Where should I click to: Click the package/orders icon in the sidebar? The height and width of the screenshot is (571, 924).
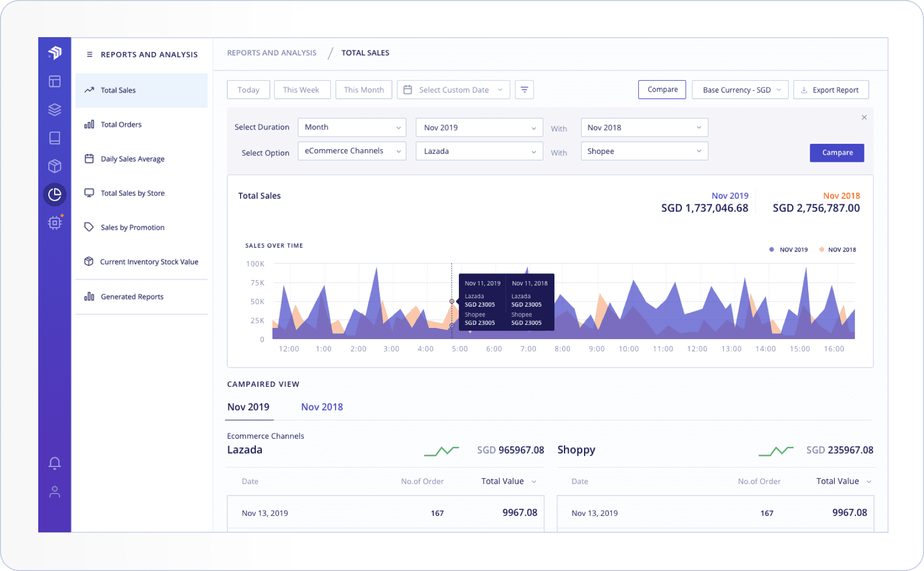[x=55, y=166]
